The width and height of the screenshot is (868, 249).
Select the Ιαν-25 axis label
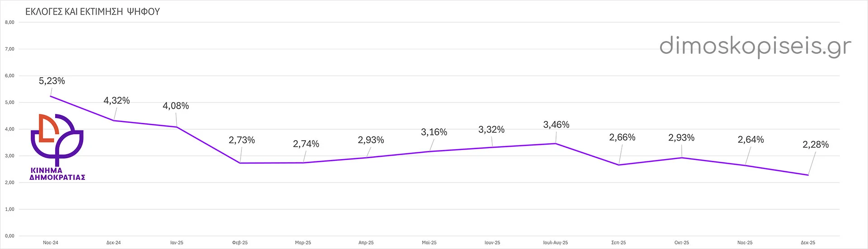point(177,243)
